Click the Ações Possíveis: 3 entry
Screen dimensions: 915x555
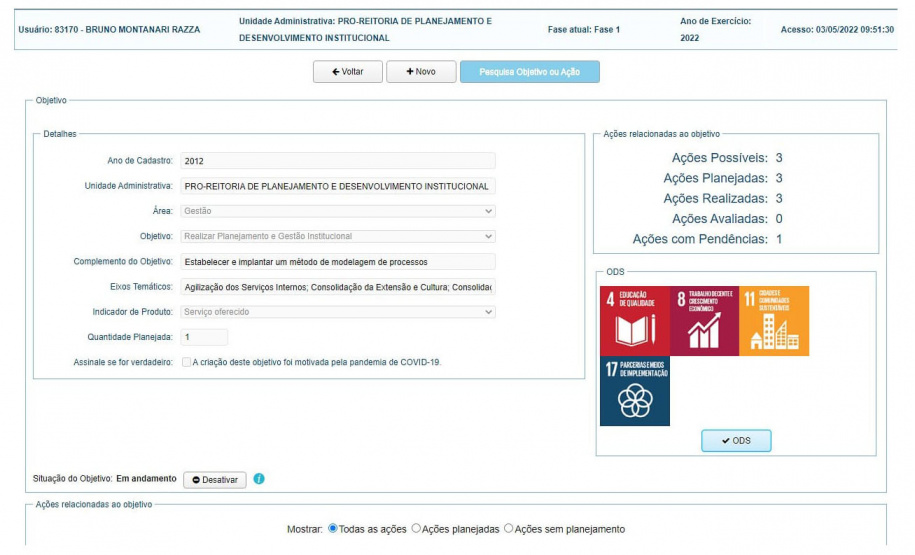pos(727,158)
